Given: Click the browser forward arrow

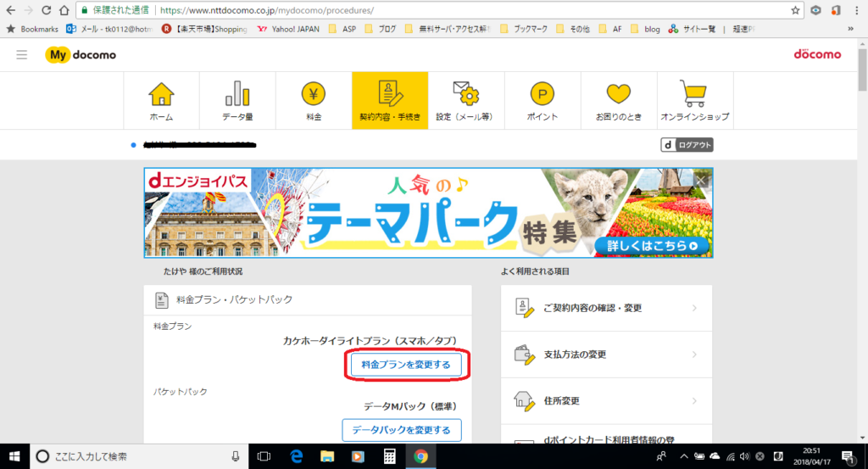Looking at the screenshot, I should (28, 10).
